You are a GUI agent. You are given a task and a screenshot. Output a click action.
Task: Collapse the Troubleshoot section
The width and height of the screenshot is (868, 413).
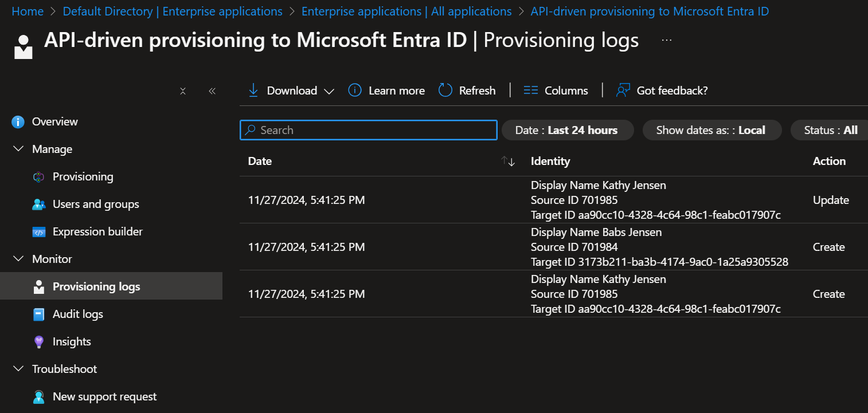click(x=18, y=369)
